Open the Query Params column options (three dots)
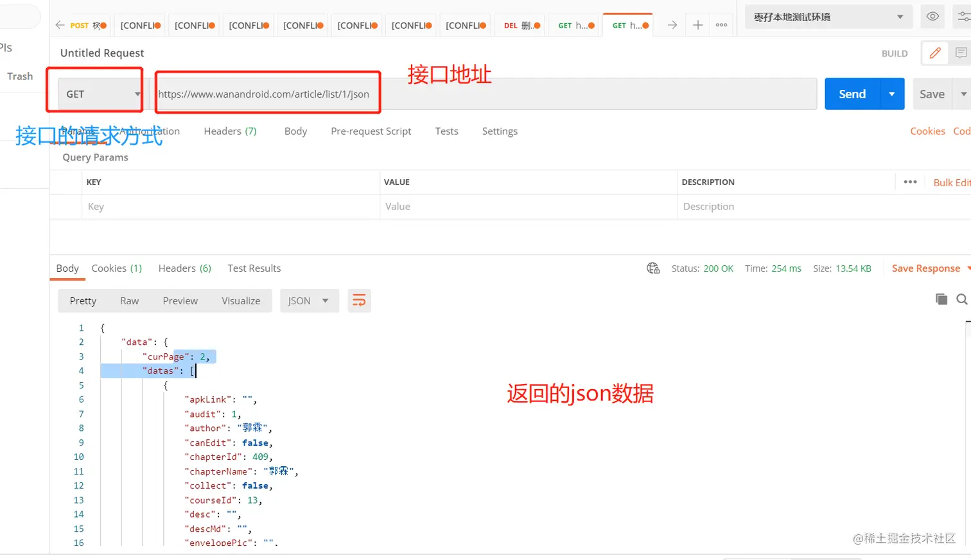Screen dimensions: 971x560 point(910,182)
